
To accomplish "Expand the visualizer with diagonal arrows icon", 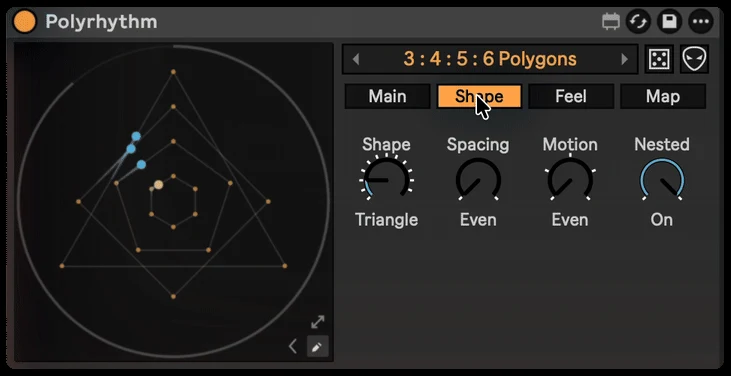I will point(317,322).
